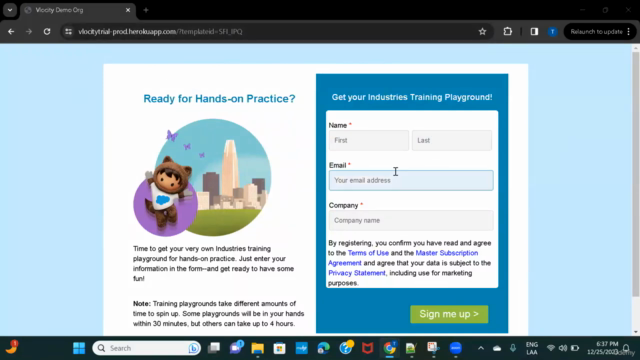Image resolution: width=640 pixels, height=360 pixels.
Task: Open Microsoft Store from taskbar
Action: pos(280,348)
